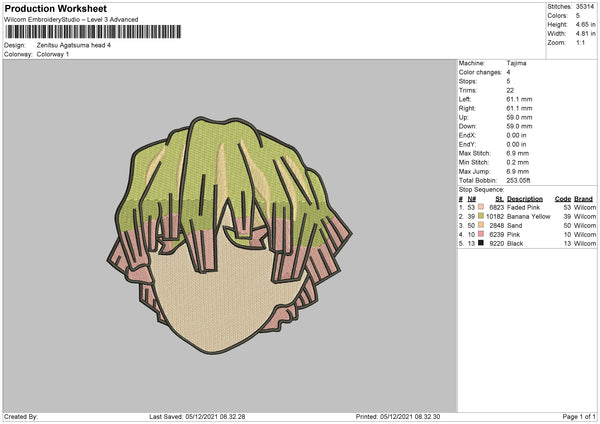Click the Black color swatch
This screenshot has height=424, width=600.
tap(481, 243)
